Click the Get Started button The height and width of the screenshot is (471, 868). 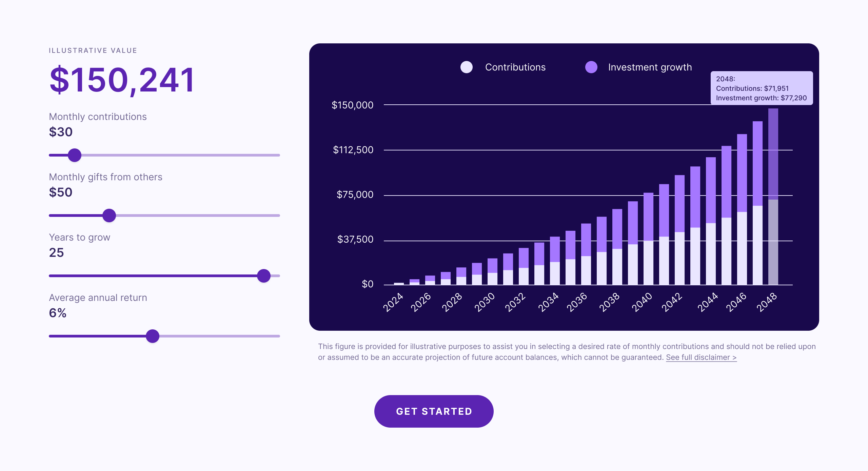(434, 411)
